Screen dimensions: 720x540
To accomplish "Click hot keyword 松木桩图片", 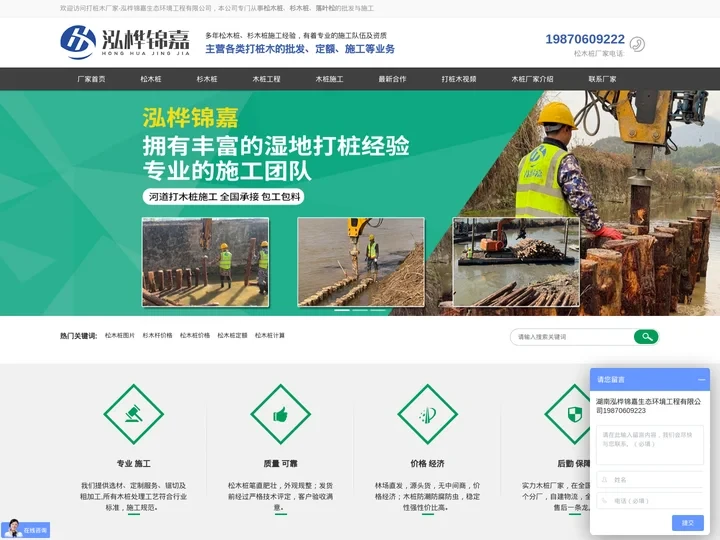I will click(x=120, y=336).
